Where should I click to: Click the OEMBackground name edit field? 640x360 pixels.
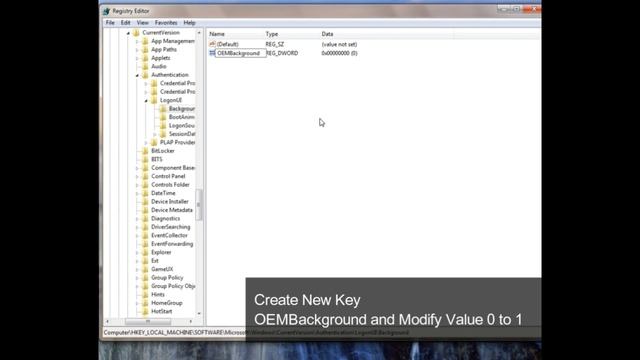coord(240,53)
